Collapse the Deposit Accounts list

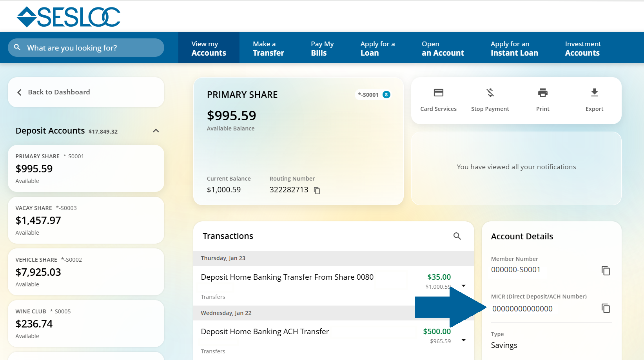[x=156, y=131]
